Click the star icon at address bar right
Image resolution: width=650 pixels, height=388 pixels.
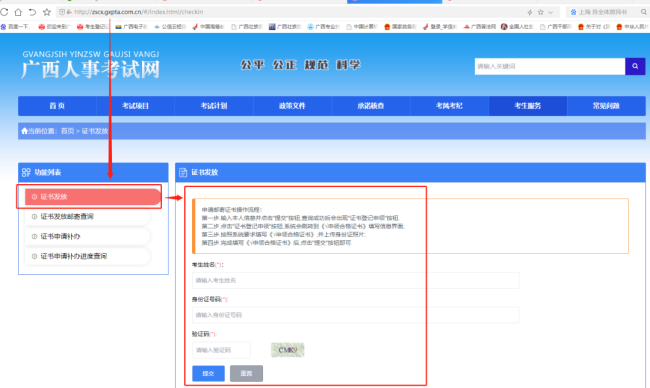541,12
